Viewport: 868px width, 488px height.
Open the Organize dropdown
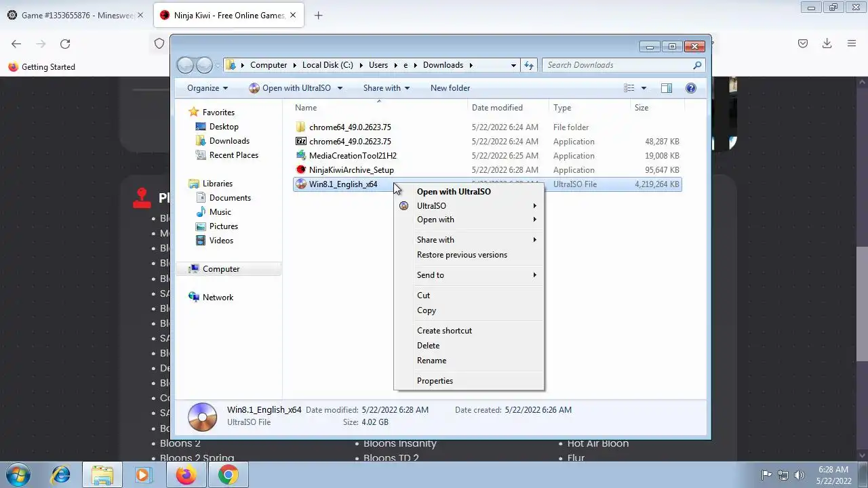(208, 88)
